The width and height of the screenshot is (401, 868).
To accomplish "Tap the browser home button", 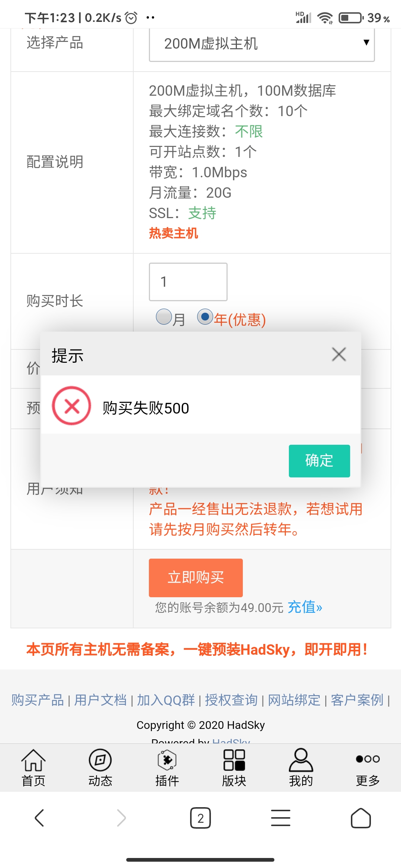I will [x=361, y=818].
